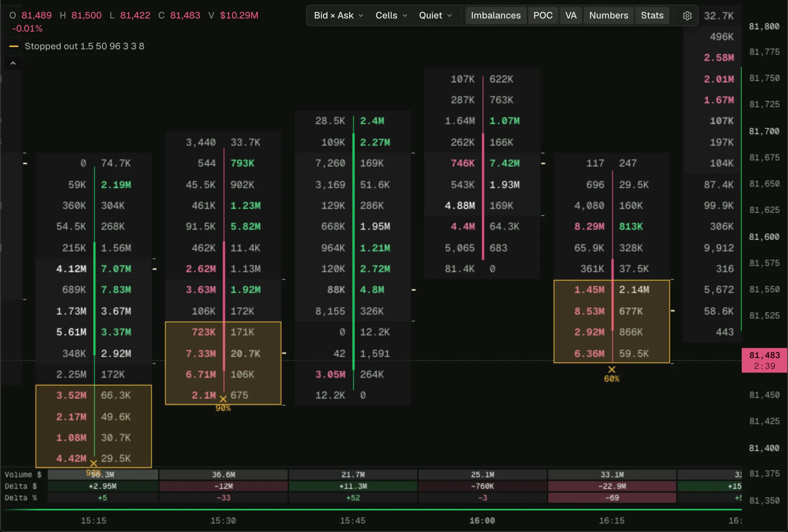Open the footprint settings gear icon
The height and width of the screenshot is (532, 788).
tap(687, 15)
